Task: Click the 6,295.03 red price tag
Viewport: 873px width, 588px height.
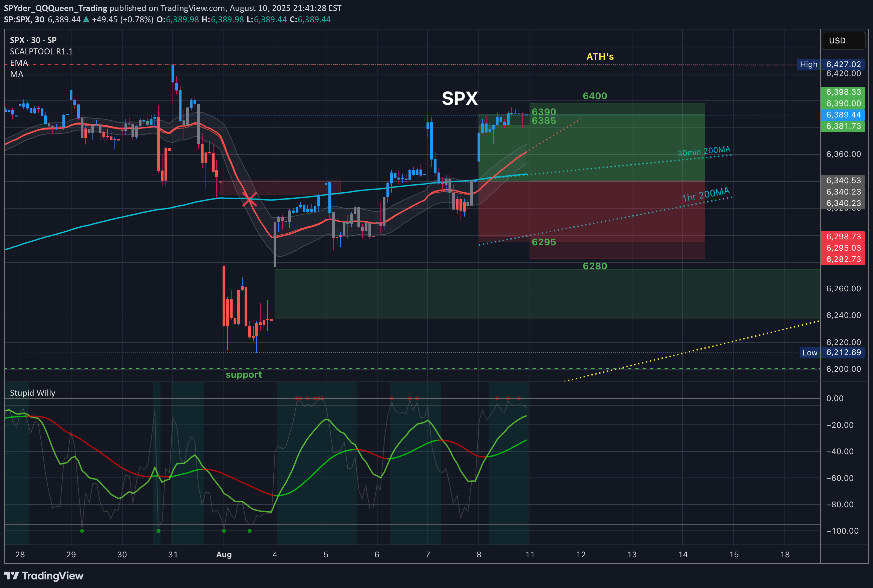Action: (843, 248)
